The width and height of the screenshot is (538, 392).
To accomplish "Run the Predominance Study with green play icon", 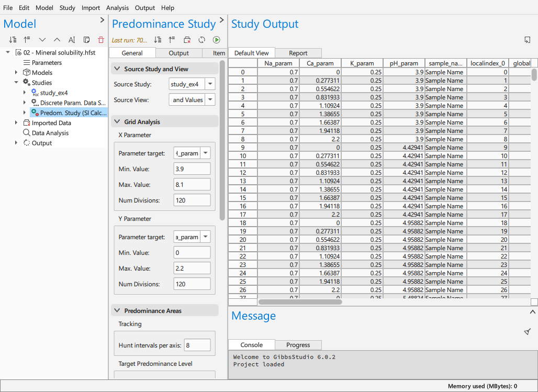I will (217, 40).
